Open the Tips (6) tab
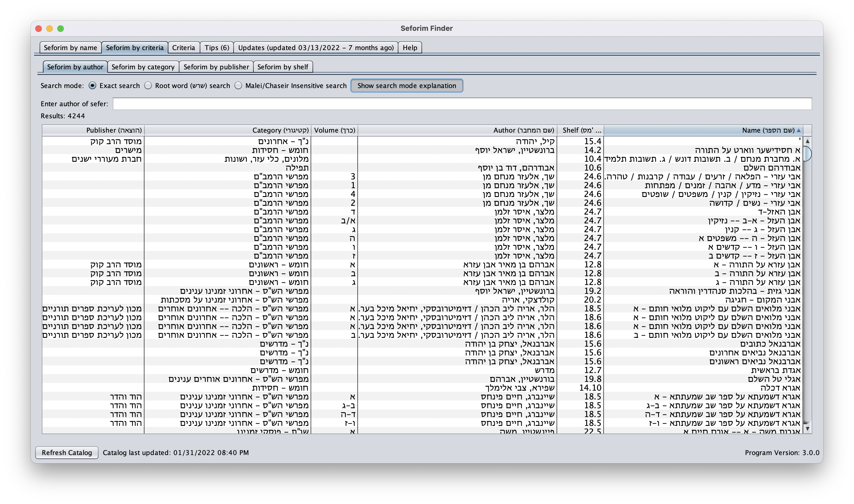The width and height of the screenshot is (854, 504). (217, 48)
